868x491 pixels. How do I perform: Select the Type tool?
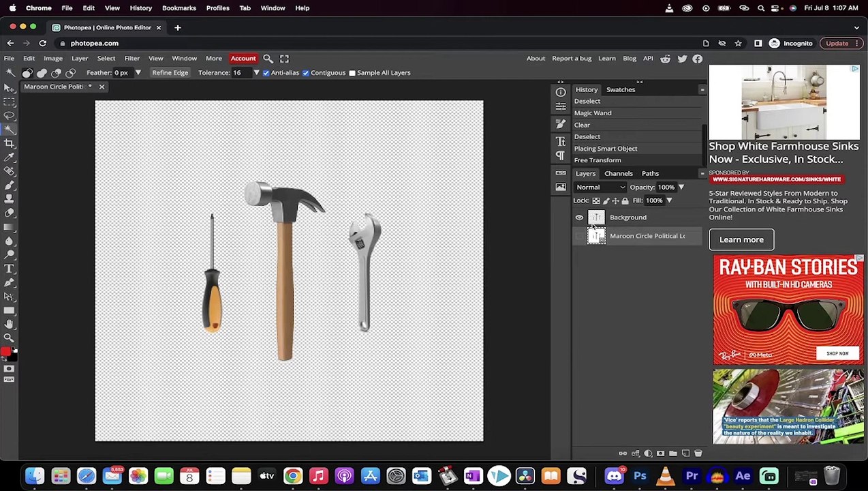coord(9,269)
